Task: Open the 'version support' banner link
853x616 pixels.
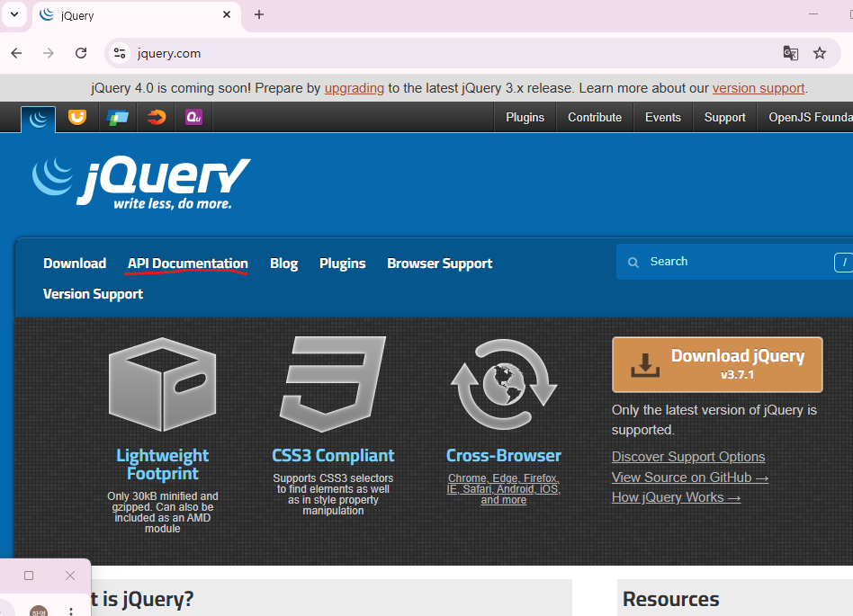Action: [x=759, y=88]
